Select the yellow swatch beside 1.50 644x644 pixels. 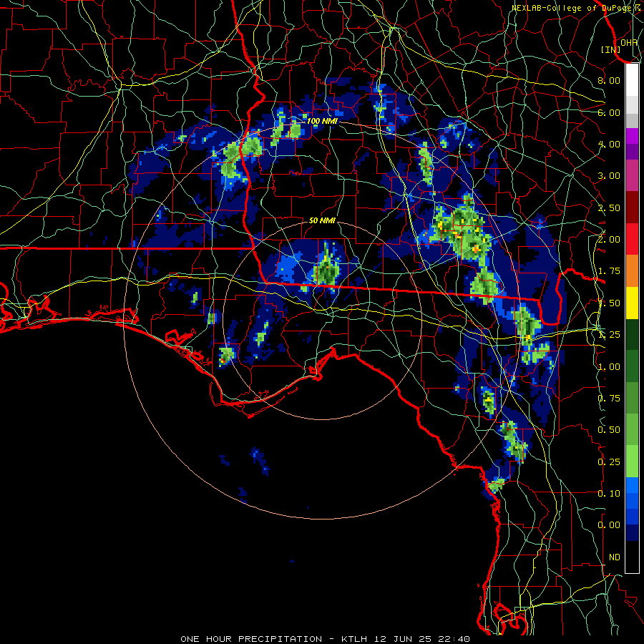(632, 303)
